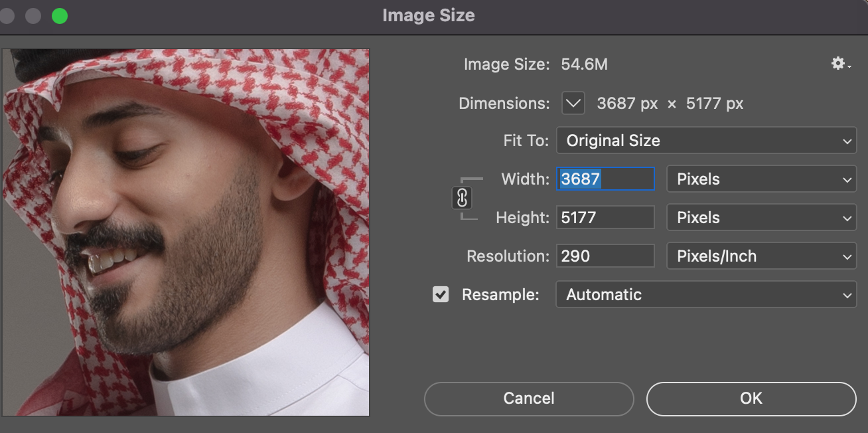
Task: Click the Width field showing 3687
Action: (x=605, y=179)
